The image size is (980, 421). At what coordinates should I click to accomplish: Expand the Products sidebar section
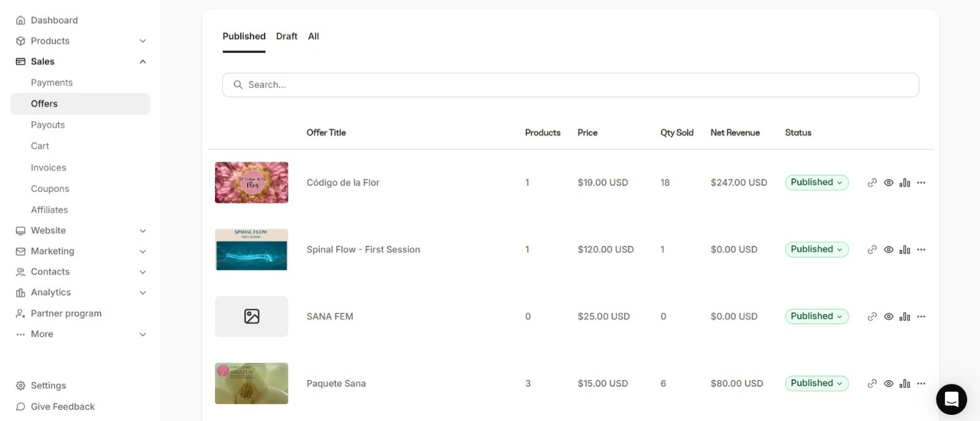(x=143, y=41)
